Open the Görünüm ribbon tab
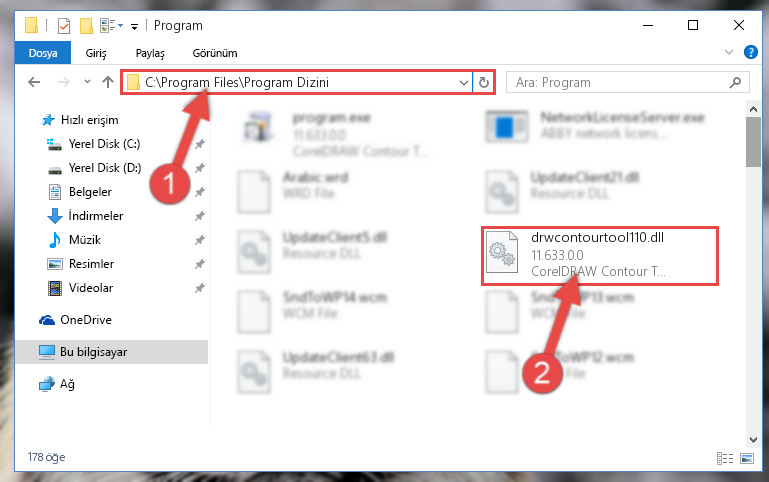 click(x=215, y=53)
